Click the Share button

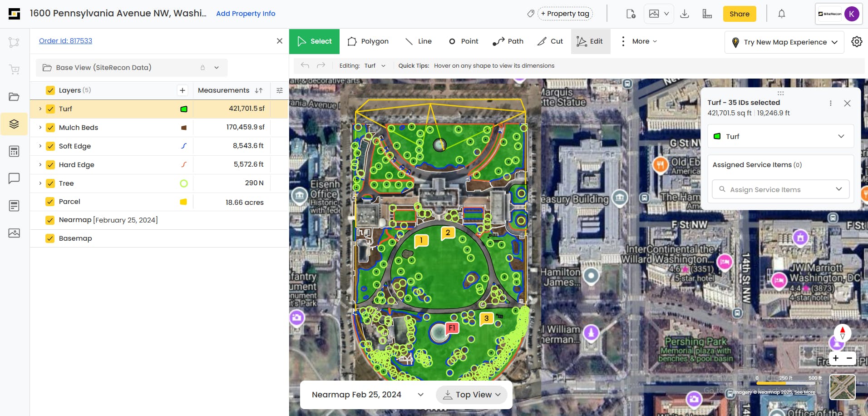(x=740, y=14)
